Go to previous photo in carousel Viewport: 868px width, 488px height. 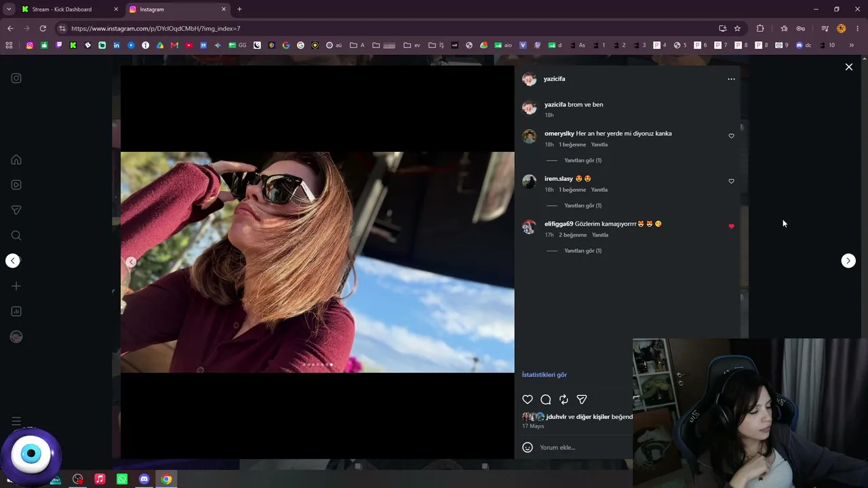point(131,262)
